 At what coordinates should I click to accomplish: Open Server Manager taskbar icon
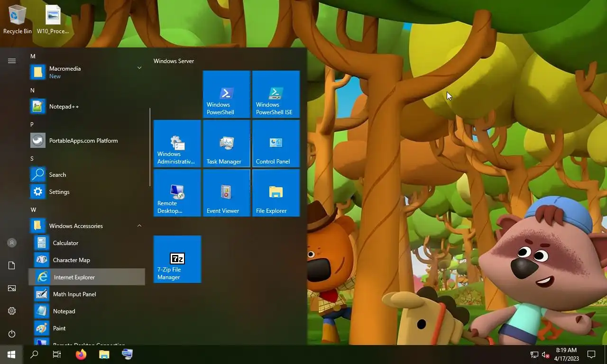pyautogui.click(x=127, y=355)
